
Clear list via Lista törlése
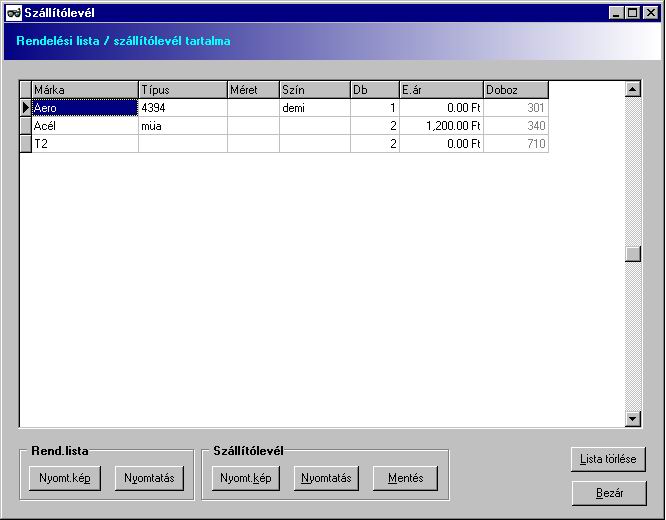pyautogui.click(x=608, y=459)
